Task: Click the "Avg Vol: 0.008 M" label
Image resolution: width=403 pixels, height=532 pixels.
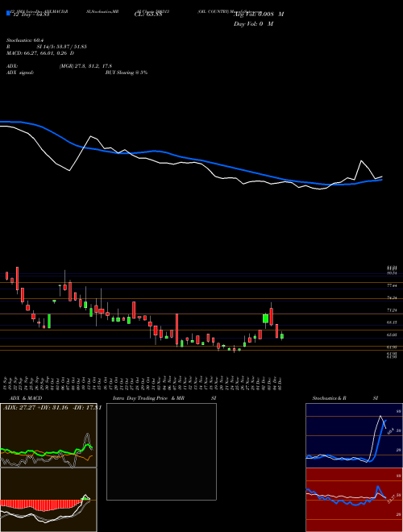Action: pyautogui.click(x=259, y=15)
